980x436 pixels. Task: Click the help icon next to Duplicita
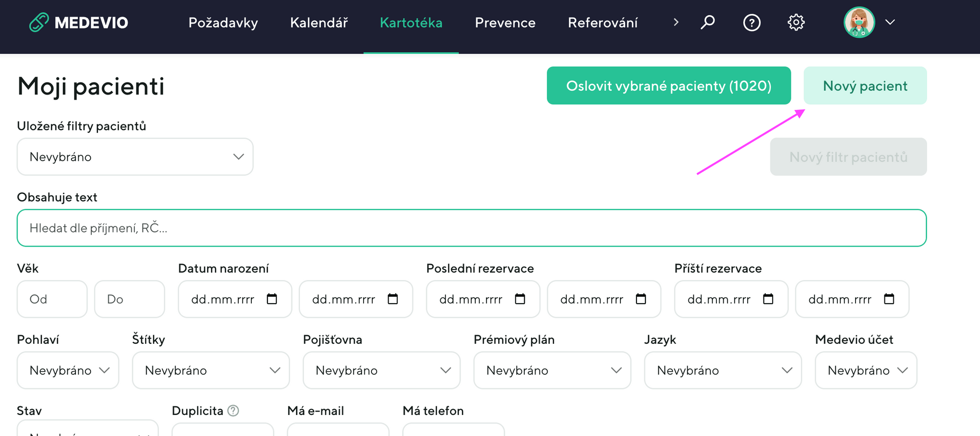pos(234,410)
